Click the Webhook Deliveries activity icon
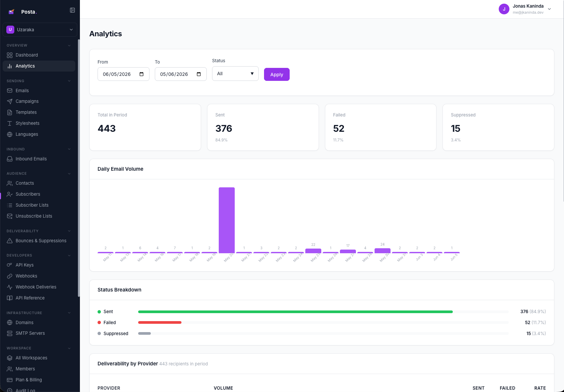The height and width of the screenshot is (392, 564). [10, 287]
